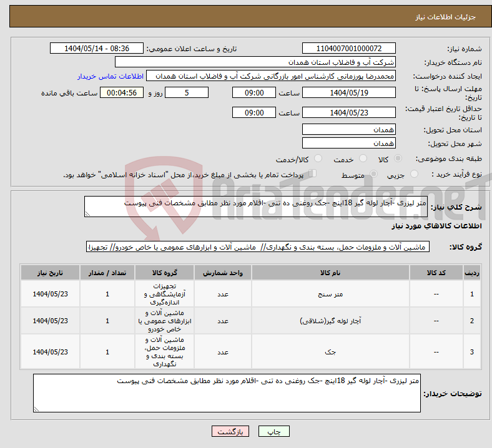Viewport: 492px width, 448px height.
Task: Click the بازگشت (back) button
Action: [230, 431]
